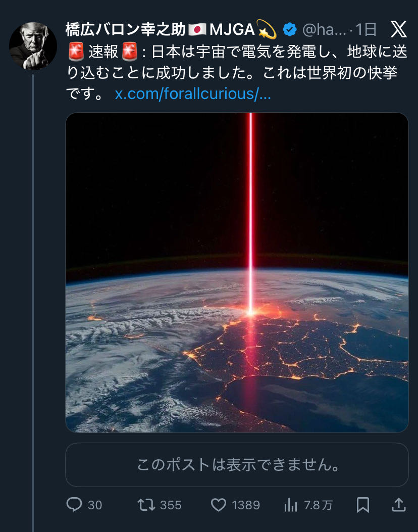Click the 速報 post text body
418x532 pixels.
point(237,73)
